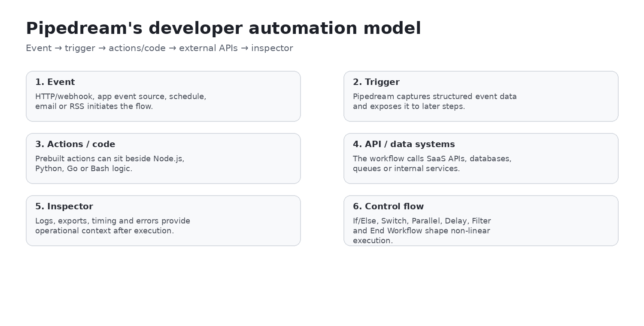The height and width of the screenshot is (326, 644).
Task: Click the line "and exposes it to later steps."
Action: point(409,106)
